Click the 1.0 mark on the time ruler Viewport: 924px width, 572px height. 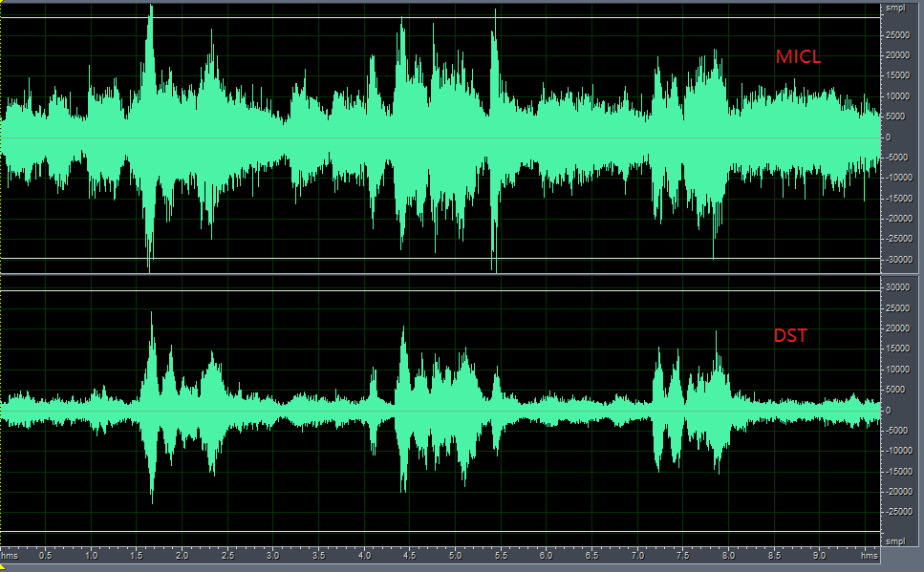(x=92, y=556)
